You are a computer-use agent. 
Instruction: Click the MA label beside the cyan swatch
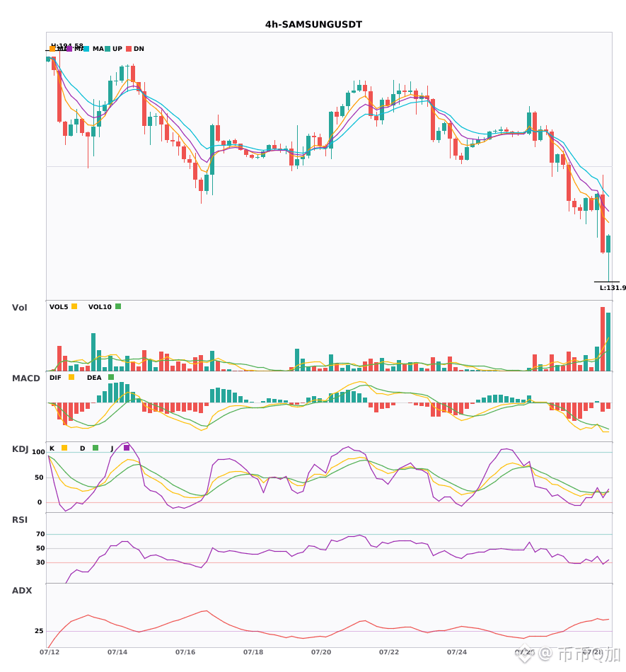point(98,49)
